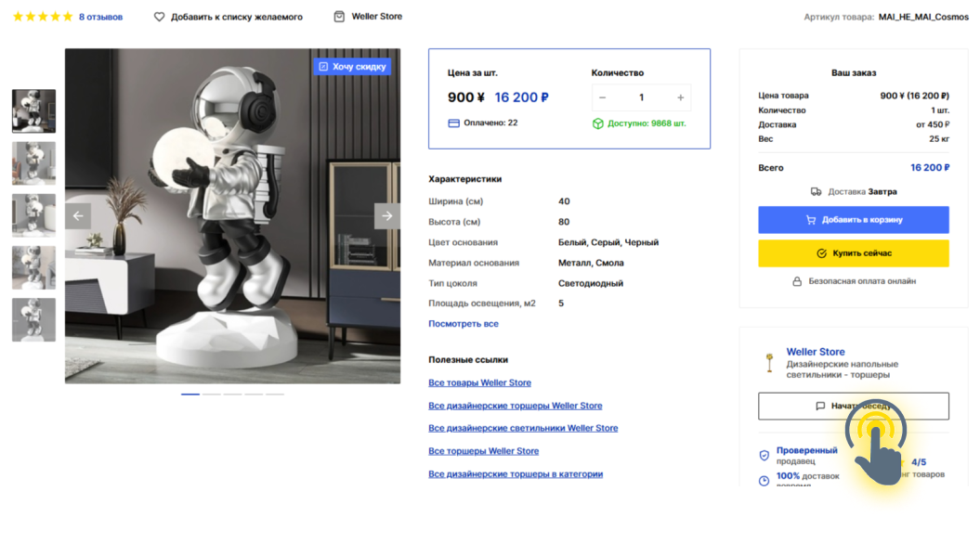This screenshot has width=980, height=543.
Task: Decrease quantity with the minus button
Action: (x=603, y=97)
